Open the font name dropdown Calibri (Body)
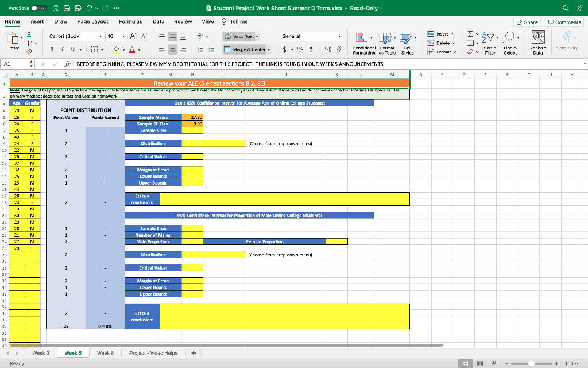 [x=76, y=36]
